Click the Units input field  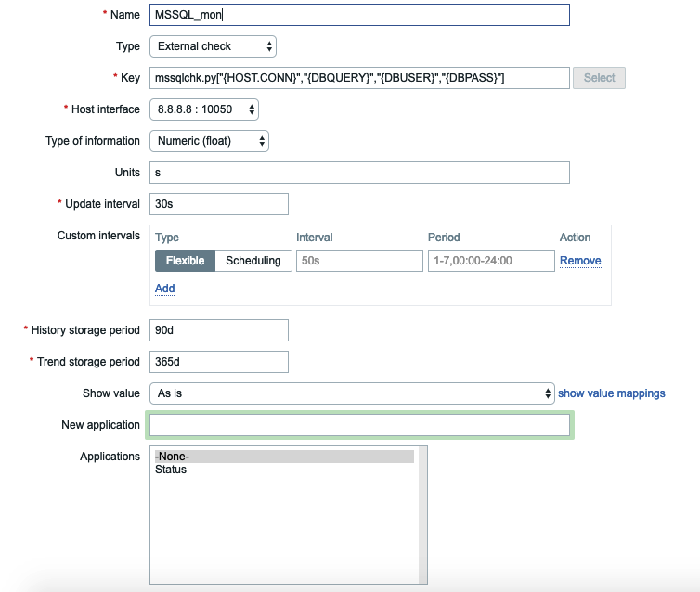coord(358,173)
